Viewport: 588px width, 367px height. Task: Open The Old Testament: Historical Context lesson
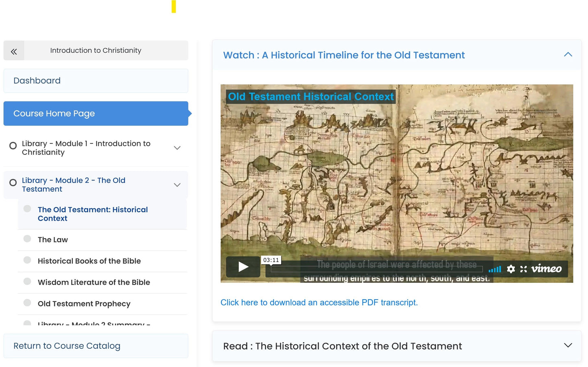(x=93, y=214)
